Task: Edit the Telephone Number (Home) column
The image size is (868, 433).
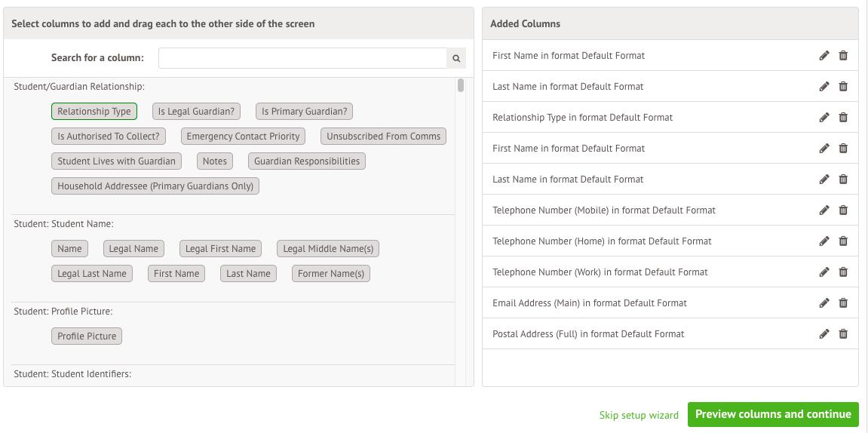Action: (824, 241)
